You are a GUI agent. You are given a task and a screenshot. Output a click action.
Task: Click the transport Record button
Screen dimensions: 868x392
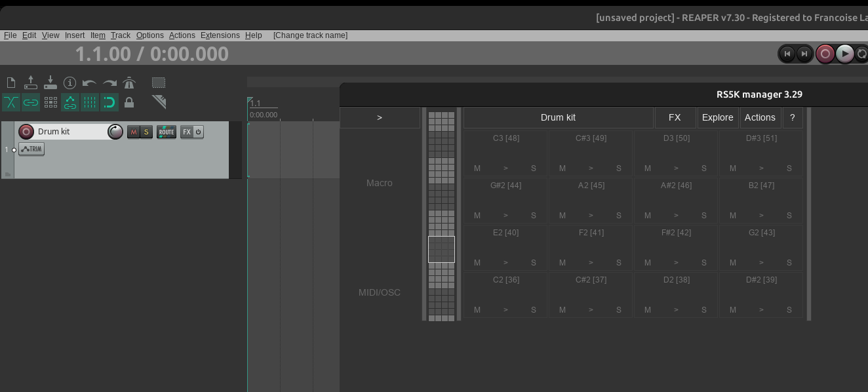pyautogui.click(x=825, y=54)
